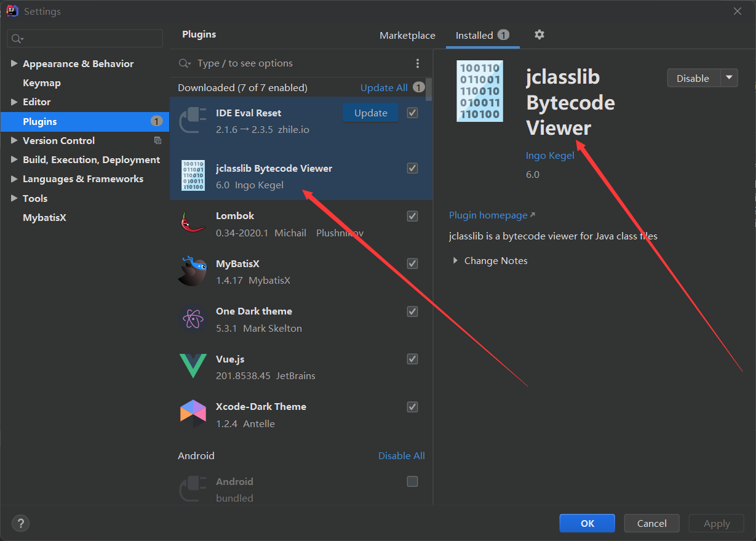Expand the Version Control node
Image resolution: width=756 pixels, height=541 pixels.
point(14,140)
